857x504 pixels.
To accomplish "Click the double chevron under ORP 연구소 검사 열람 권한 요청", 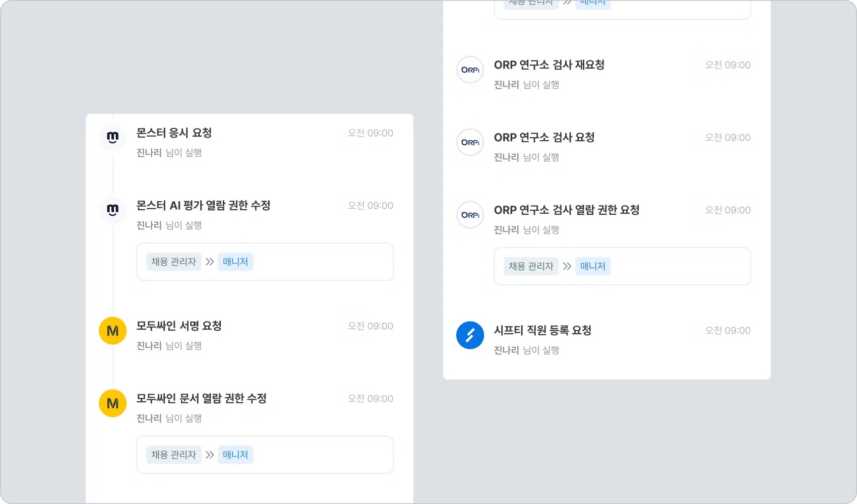I will 567,266.
